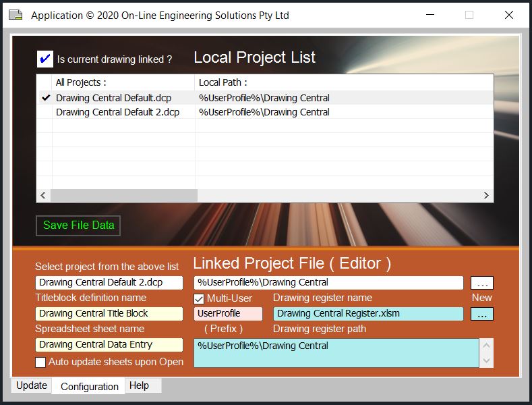Browse for linked project path with ellipsis button
Image resolution: width=532 pixels, height=405 pixels.
[481, 283]
